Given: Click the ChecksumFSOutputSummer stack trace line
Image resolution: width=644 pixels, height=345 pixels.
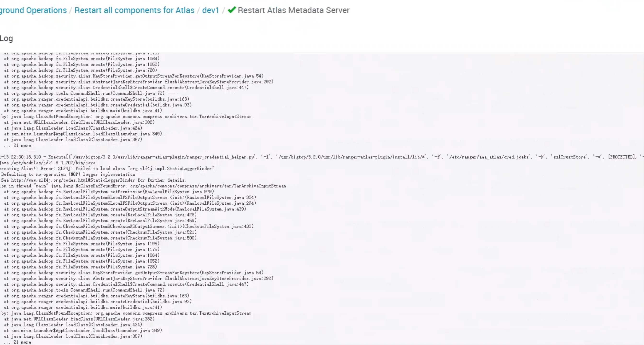Looking at the screenshot, I should [129, 226].
